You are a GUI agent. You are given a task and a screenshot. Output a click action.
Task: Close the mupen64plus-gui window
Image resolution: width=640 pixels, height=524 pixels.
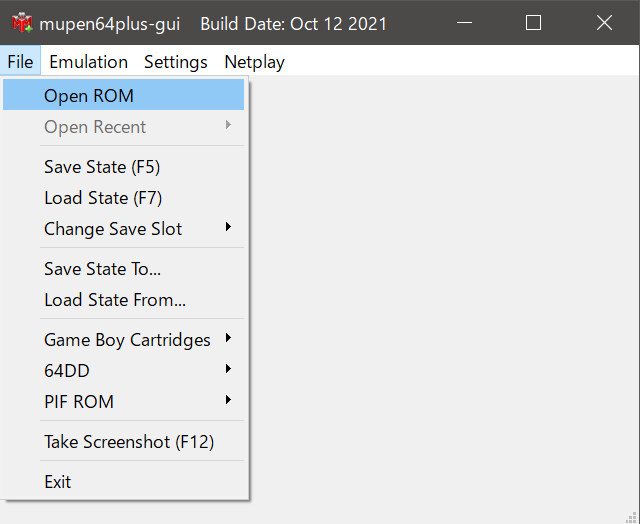[x=604, y=22]
